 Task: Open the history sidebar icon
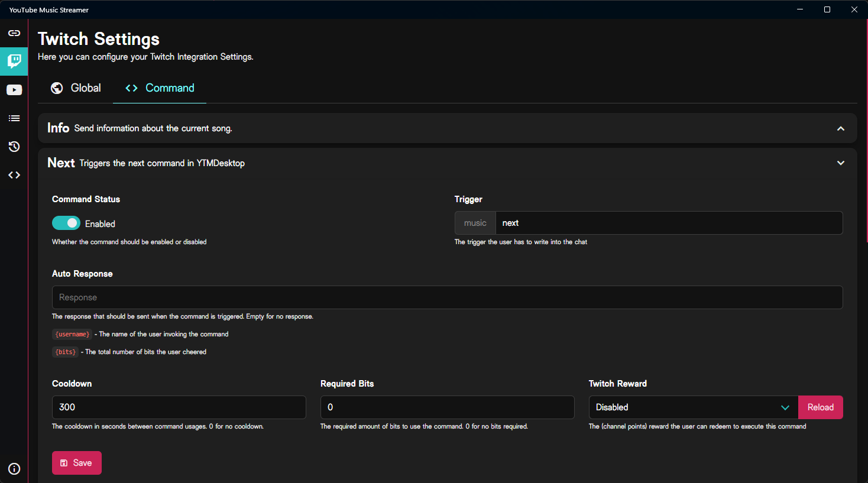click(14, 147)
